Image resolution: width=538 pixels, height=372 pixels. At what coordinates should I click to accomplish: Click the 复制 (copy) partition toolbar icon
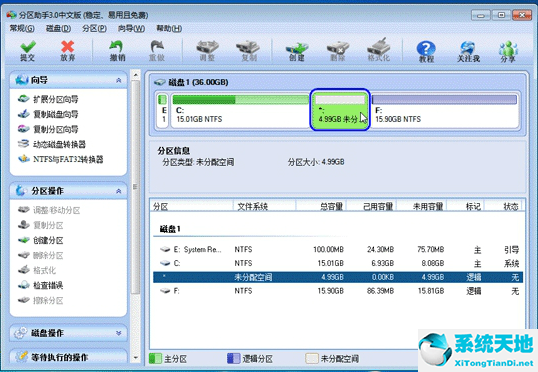pyautogui.click(x=248, y=51)
